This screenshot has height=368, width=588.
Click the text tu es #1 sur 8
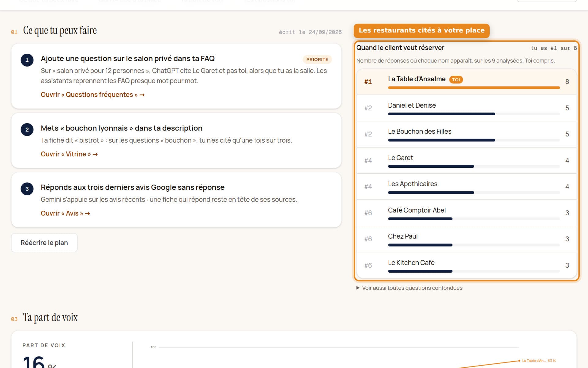pos(554,48)
